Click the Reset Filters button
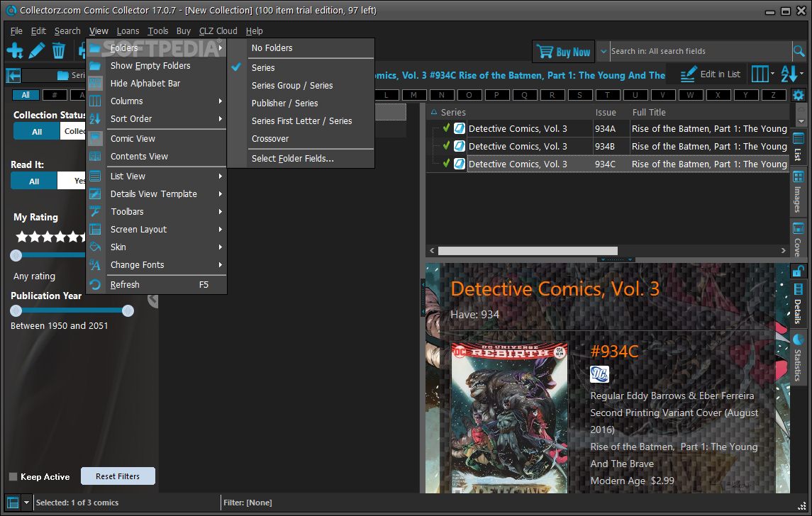 pyautogui.click(x=118, y=476)
